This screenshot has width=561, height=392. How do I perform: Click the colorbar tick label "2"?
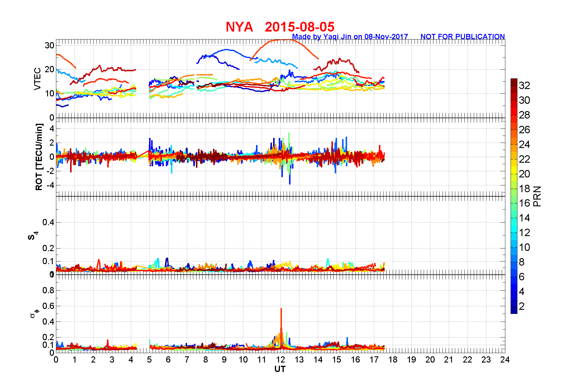point(522,306)
